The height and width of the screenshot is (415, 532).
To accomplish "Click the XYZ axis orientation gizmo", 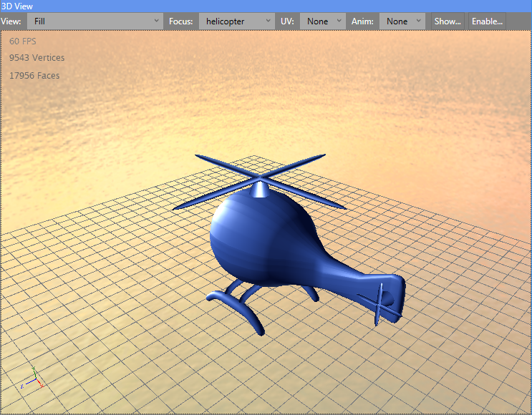I will 32,378.
